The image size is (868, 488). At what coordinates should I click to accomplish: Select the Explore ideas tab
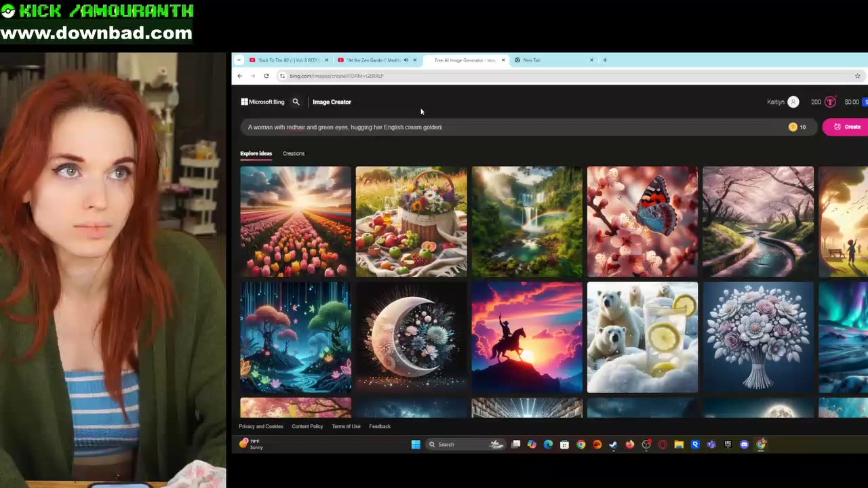256,153
